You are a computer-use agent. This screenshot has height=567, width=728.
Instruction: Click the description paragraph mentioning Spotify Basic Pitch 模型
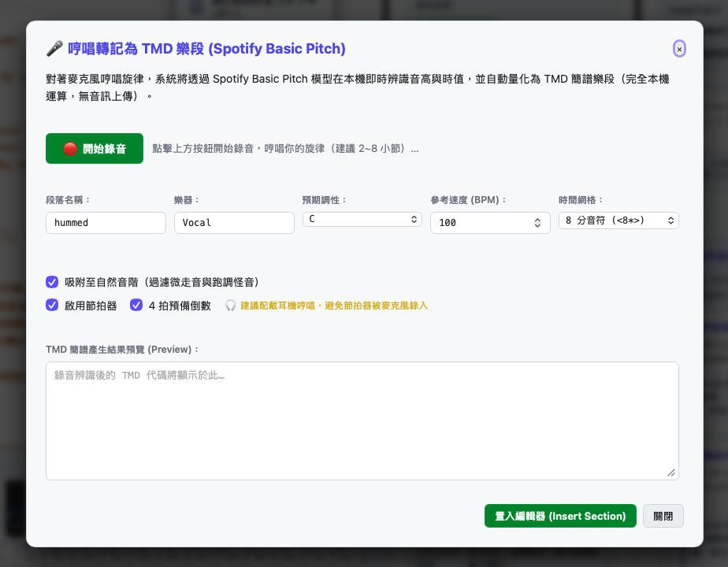(x=358, y=87)
